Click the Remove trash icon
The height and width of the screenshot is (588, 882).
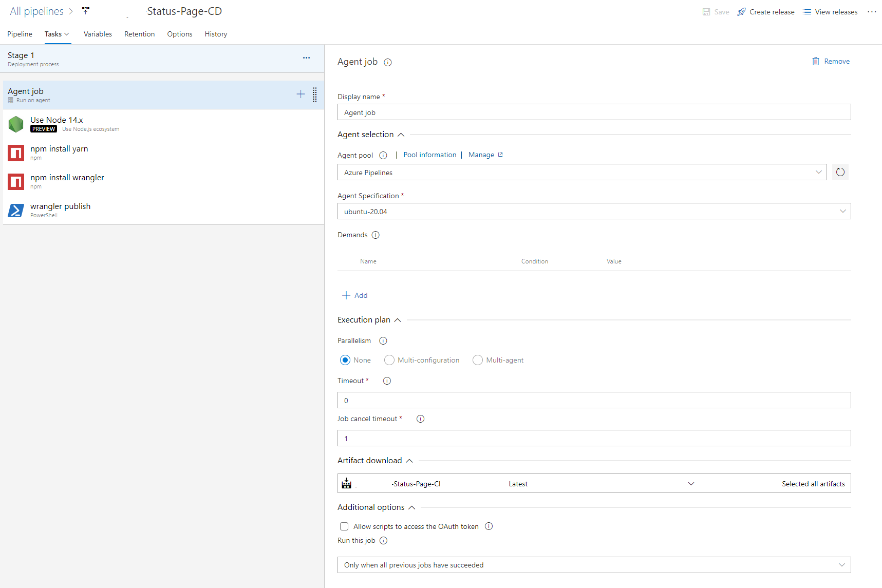pos(816,61)
